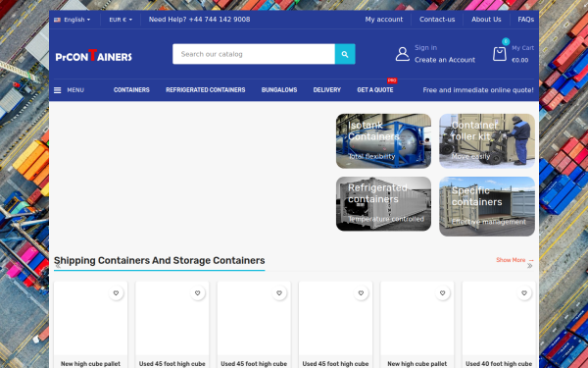Select BUNGALOWS in the navigation
The width and height of the screenshot is (588, 368).
(x=279, y=90)
